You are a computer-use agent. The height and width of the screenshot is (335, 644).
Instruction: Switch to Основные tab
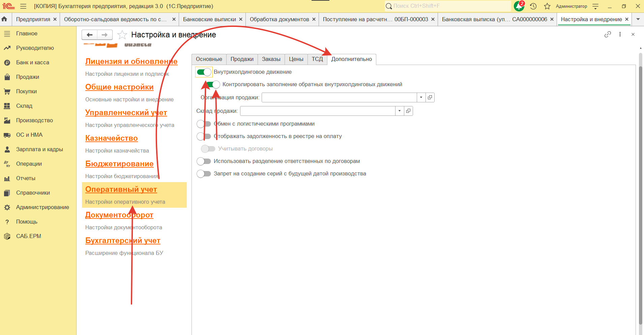[209, 59]
